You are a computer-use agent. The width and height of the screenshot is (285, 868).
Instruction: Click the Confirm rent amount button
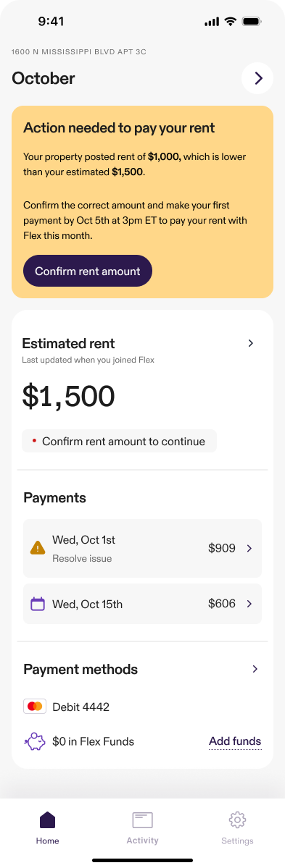tap(88, 271)
